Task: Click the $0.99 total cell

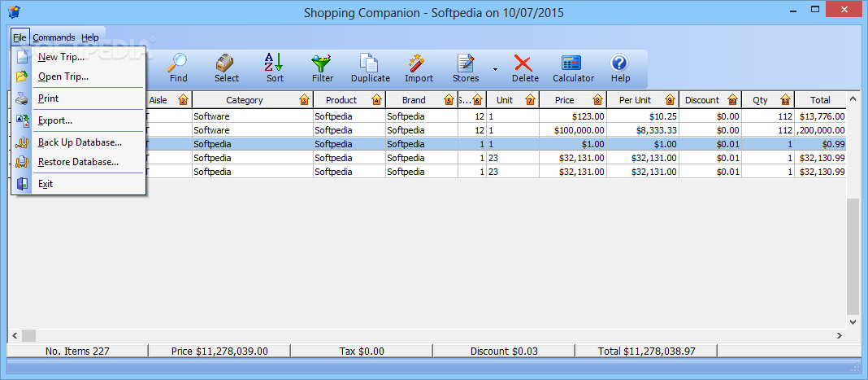Action: tap(820, 144)
